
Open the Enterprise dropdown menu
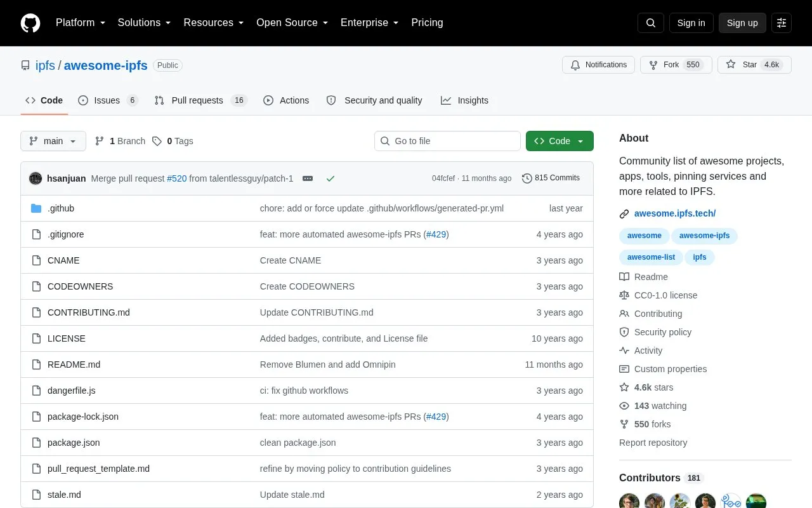[x=370, y=23]
